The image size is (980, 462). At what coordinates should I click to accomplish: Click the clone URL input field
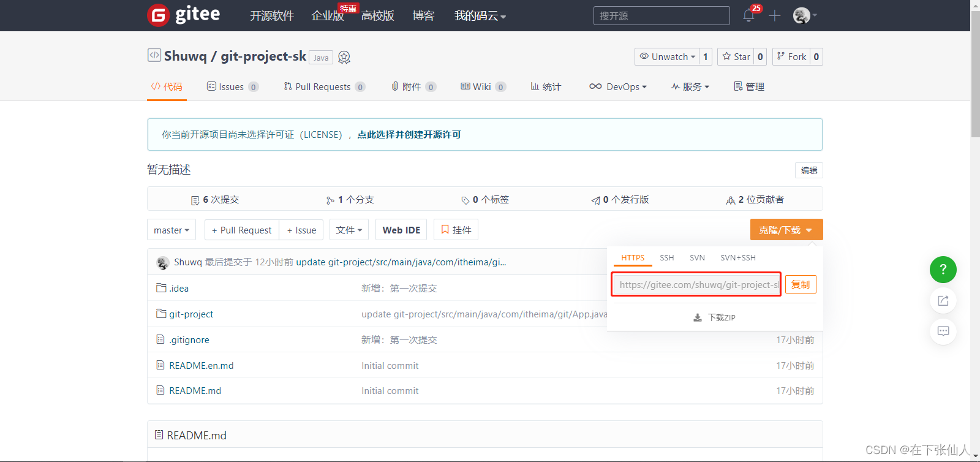click(696, 284)
